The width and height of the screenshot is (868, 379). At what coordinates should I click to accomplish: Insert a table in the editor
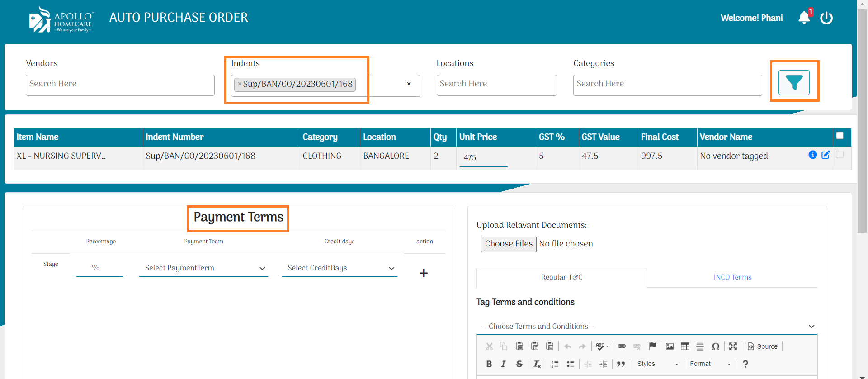tap(685, 346)
